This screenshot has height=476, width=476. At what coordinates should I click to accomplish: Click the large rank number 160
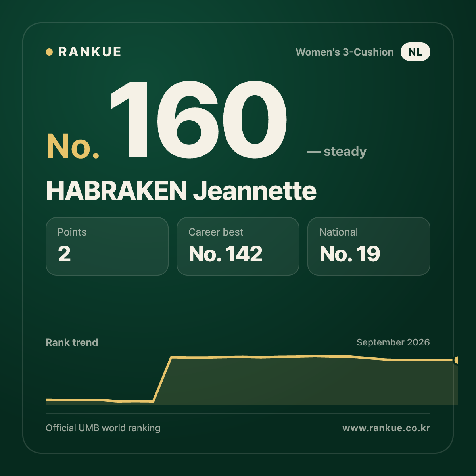coord(199,120)
